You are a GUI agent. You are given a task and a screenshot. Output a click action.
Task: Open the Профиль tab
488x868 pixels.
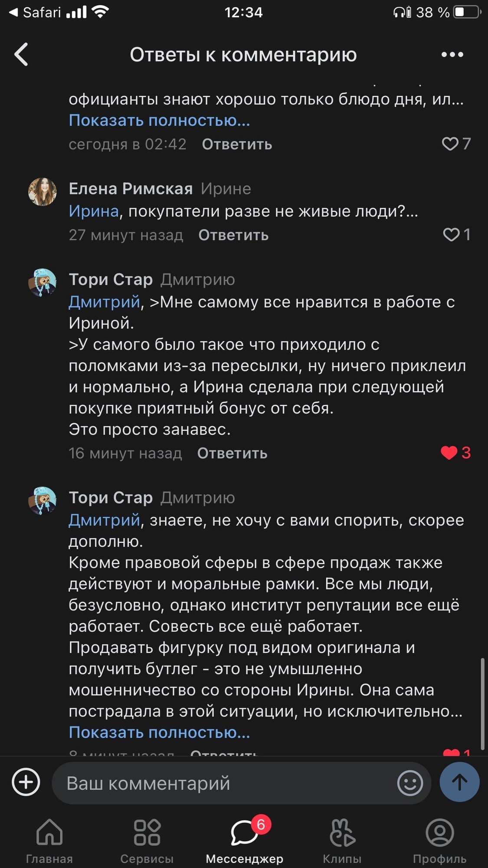click(439, 839)
